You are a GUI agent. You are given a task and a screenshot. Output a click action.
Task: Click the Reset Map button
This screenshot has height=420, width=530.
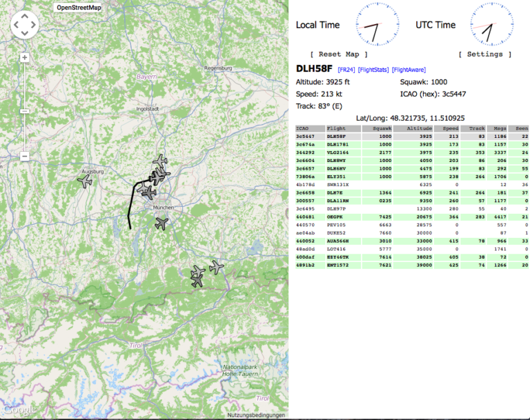pyautogui.click(x=338, y=54)
